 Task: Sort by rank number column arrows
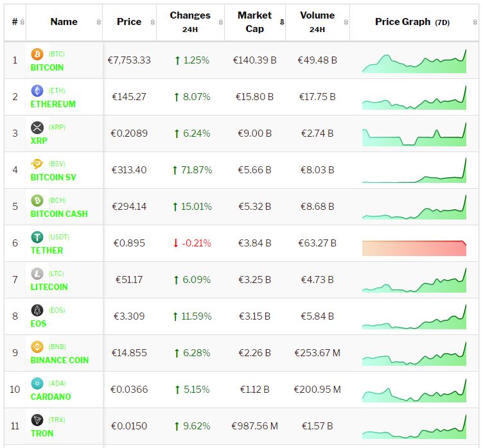pos(22,22)
